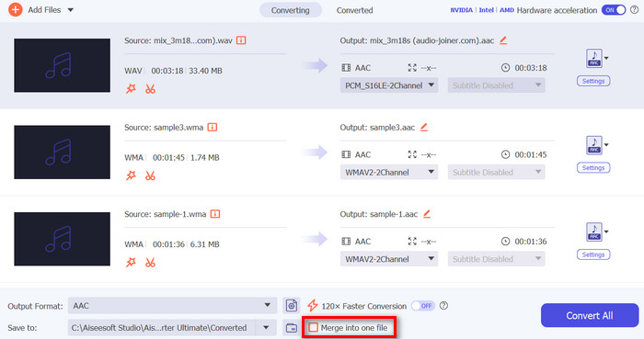Select the mix_3m18 wav thumbnail

[x=62, y=65]
